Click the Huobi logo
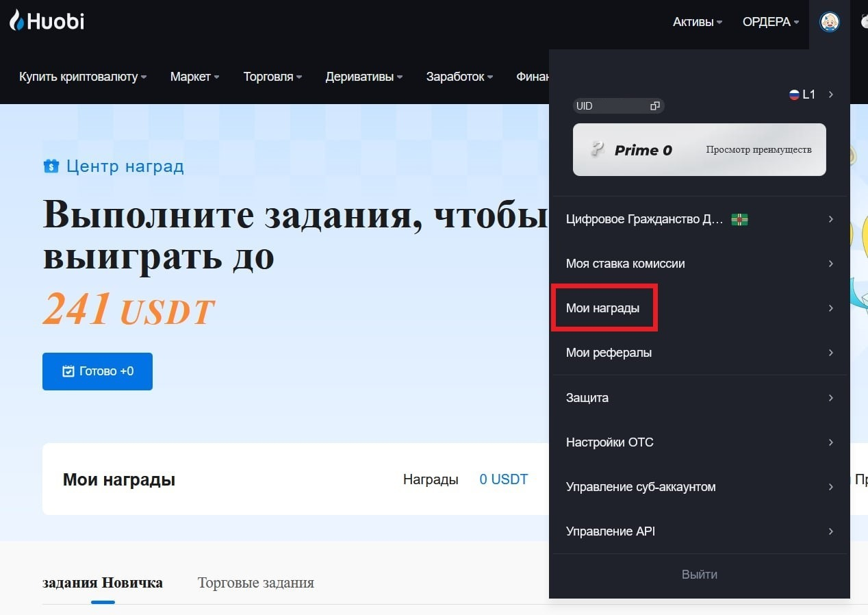 point(47,21)
